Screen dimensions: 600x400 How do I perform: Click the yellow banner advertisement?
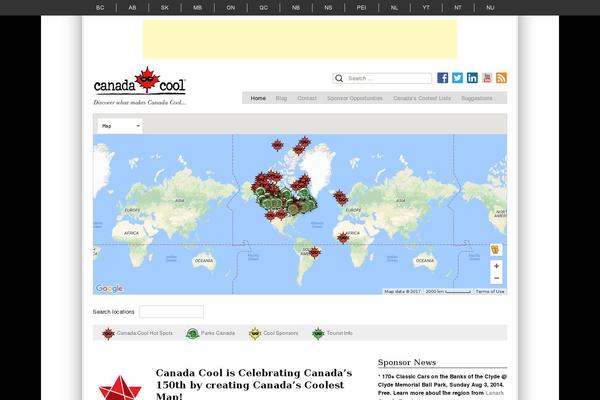click(300, 39)
